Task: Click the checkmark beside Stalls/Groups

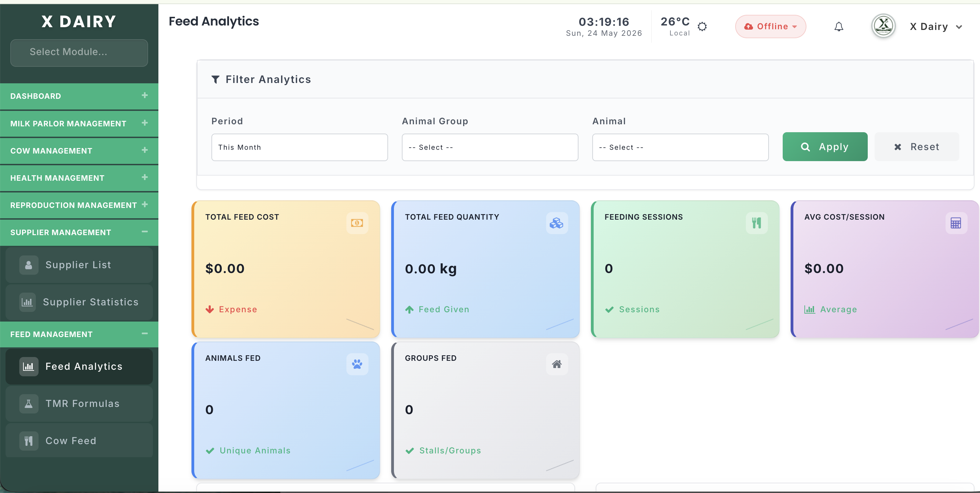Action: pyautogui.click(x=410, y=451)
